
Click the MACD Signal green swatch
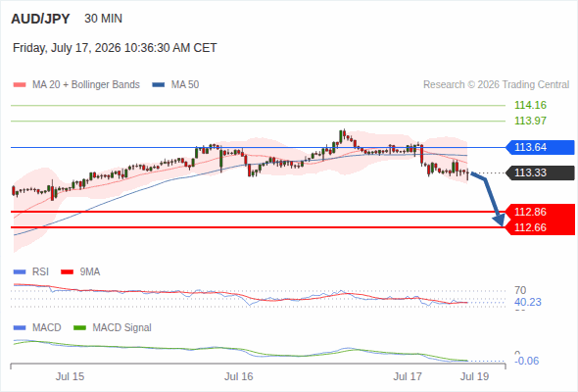80,328
